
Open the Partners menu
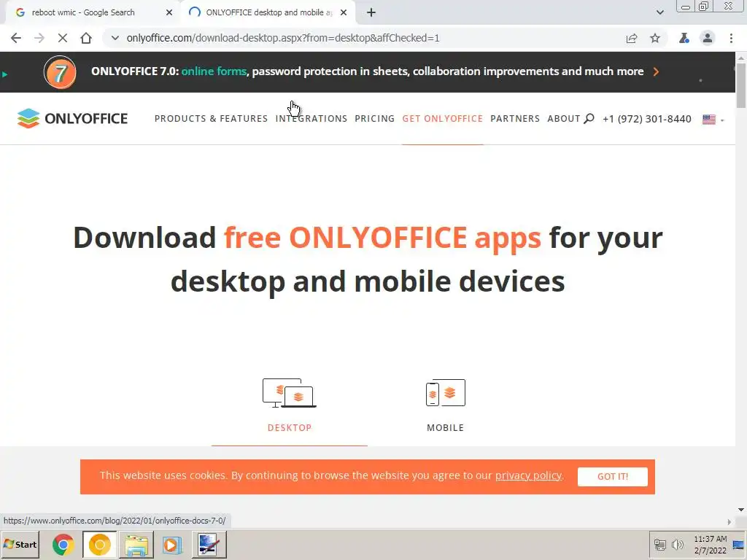pos(515,119)
